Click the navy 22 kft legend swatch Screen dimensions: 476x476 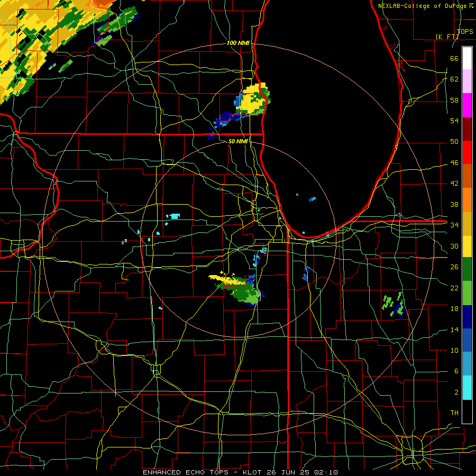[x=467, y=317]
